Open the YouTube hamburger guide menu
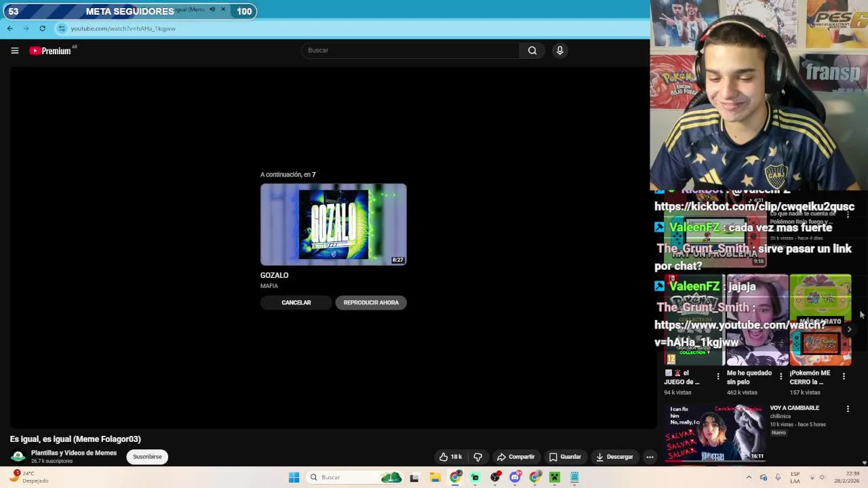868x488 pixels. [14, 51]
